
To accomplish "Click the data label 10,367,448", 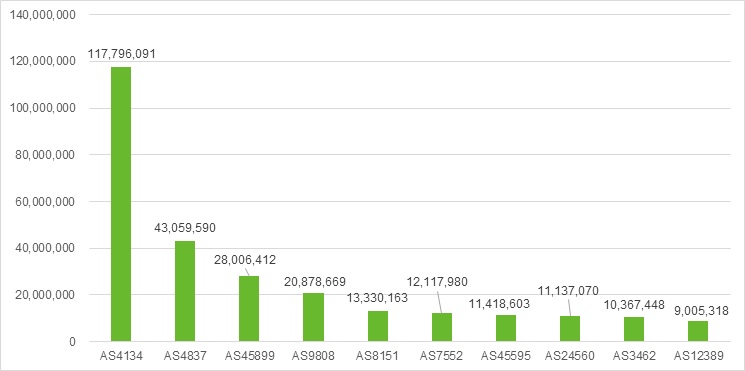I will (634, 304).
